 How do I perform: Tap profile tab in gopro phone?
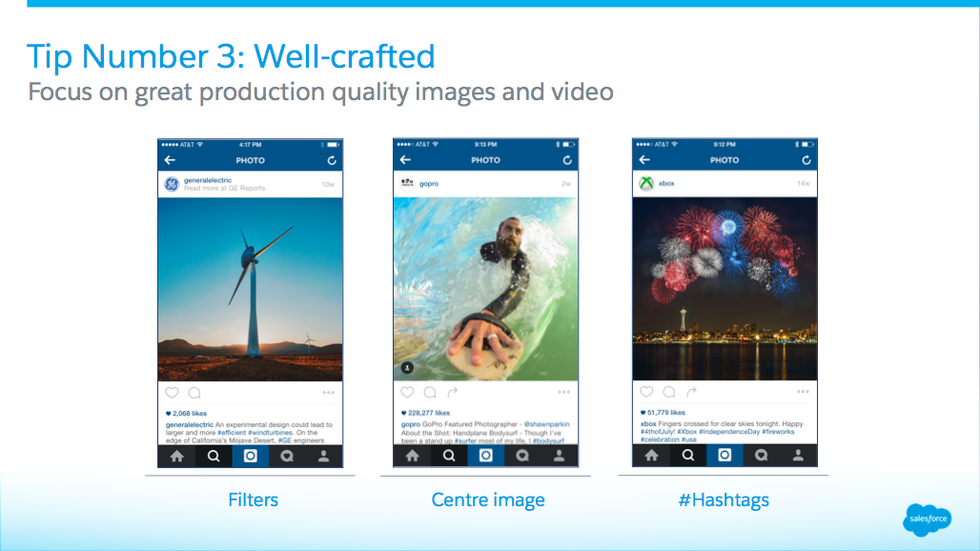tap(560, 456)
